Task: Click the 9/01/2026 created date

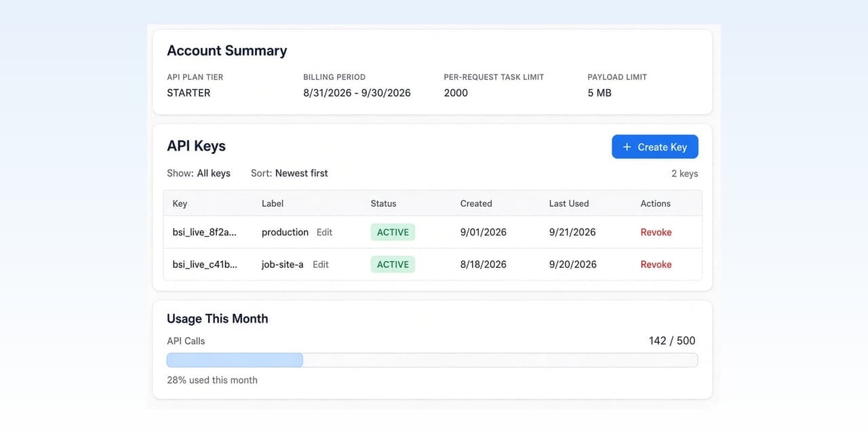Action: coord(484,233)
